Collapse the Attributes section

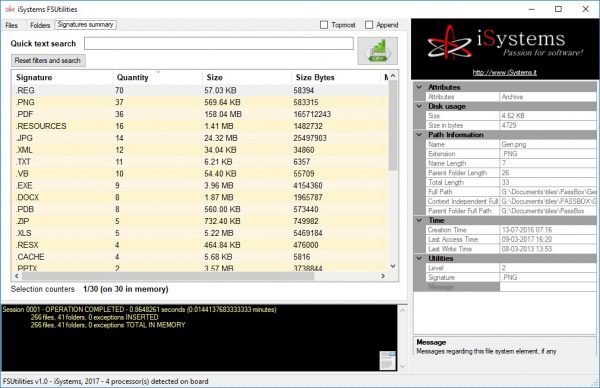(x=419, y=87)
